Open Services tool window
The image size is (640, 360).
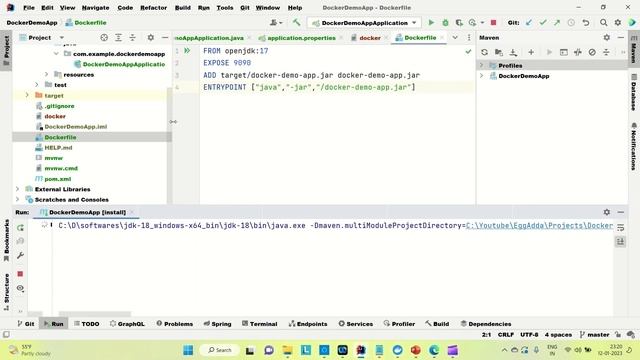pos(356,324)
